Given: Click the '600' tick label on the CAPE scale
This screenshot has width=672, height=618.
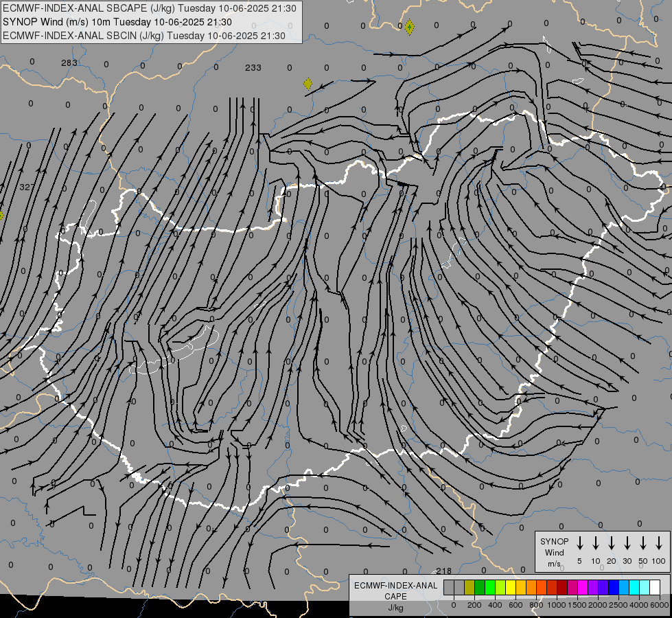Looking at the screenshot, I should [515, 605].
